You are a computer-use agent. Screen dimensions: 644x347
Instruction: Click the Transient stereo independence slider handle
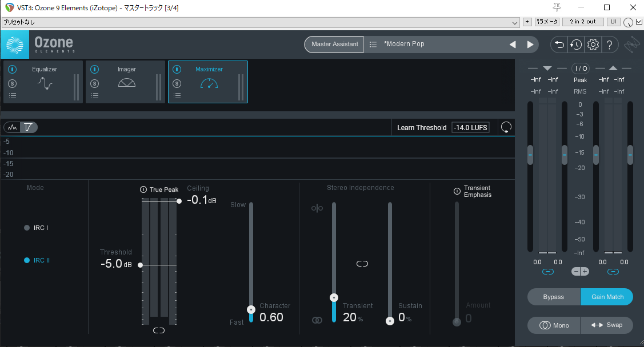[334, 297]
